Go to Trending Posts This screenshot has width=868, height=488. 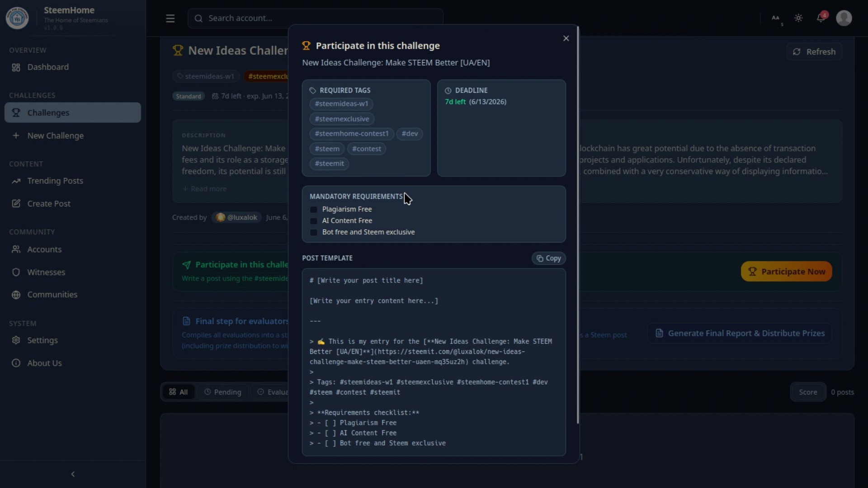73,181
